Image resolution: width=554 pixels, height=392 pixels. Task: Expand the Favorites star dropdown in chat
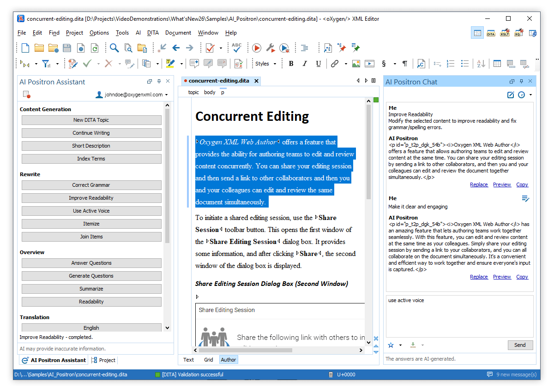(400, 345)
